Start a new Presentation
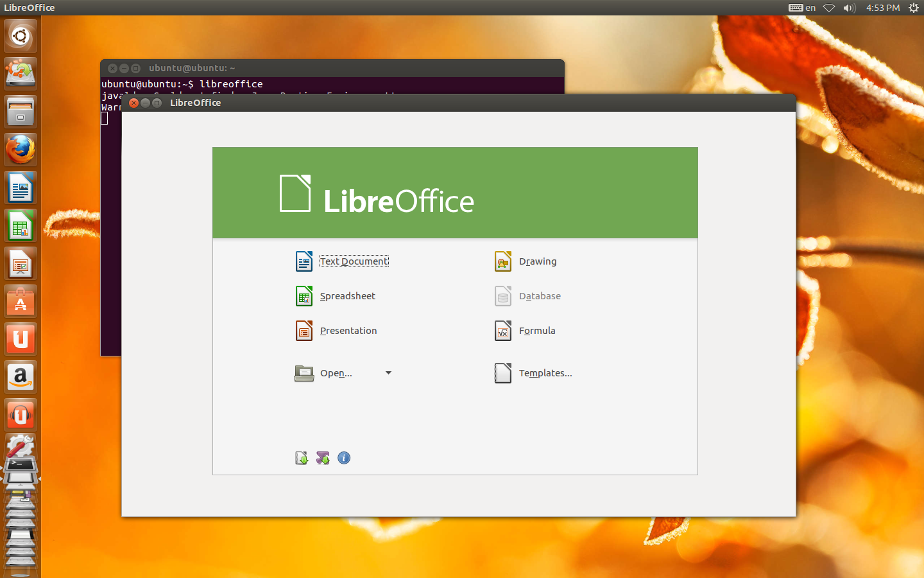 pyautogui.click(x=336, y=331)
